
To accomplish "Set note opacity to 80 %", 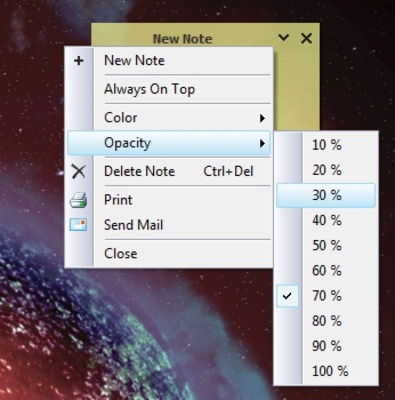I will pyautogui.click(x=326, y=321).
